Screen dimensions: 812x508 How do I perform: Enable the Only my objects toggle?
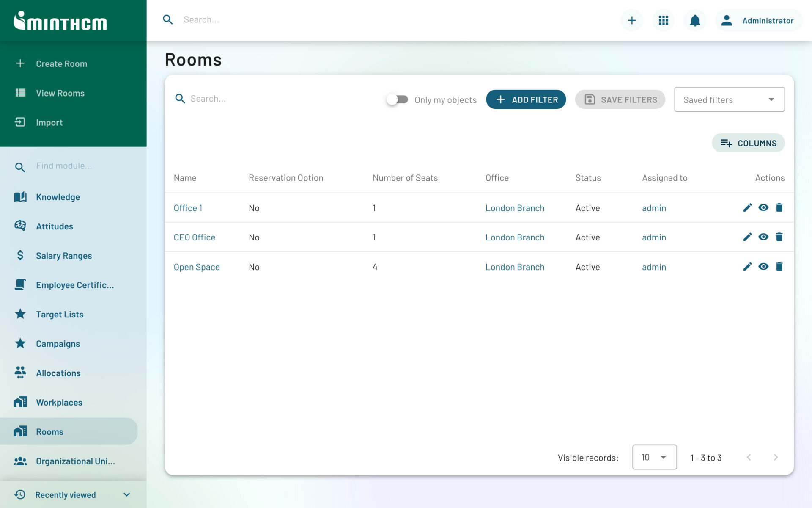click(x=397, y=99)
